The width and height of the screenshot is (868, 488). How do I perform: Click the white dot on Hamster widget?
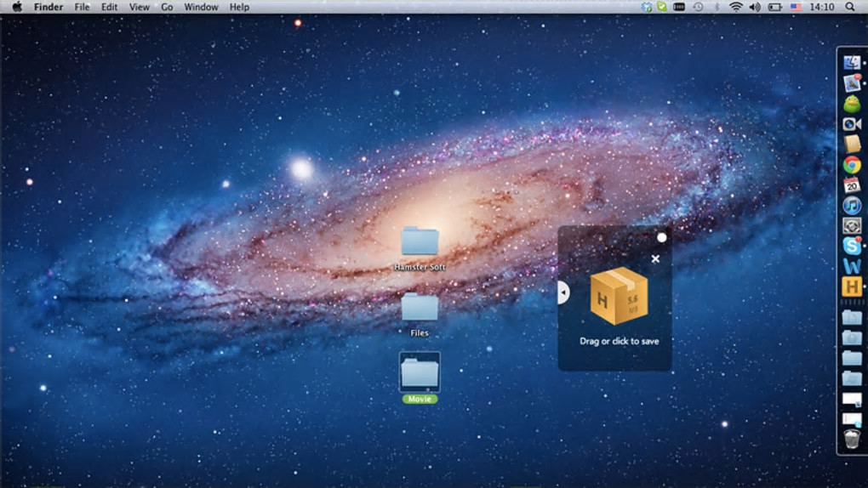[662, 238]
